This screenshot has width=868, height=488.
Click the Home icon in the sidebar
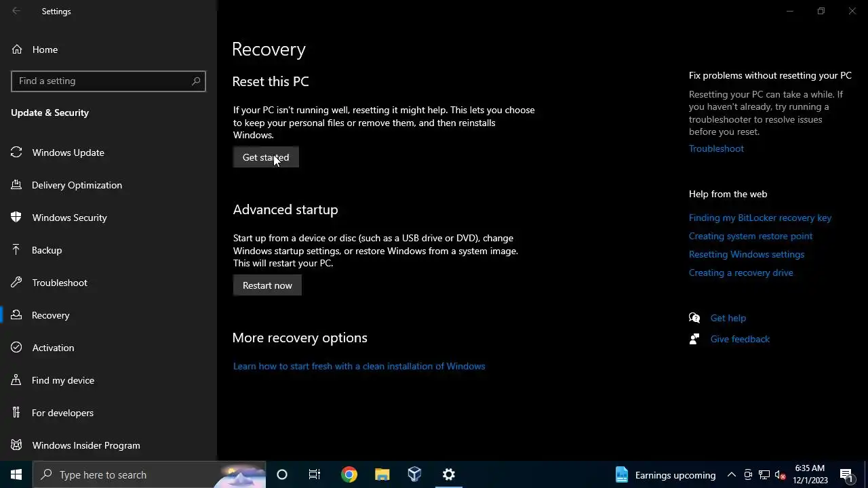[17, 49]
